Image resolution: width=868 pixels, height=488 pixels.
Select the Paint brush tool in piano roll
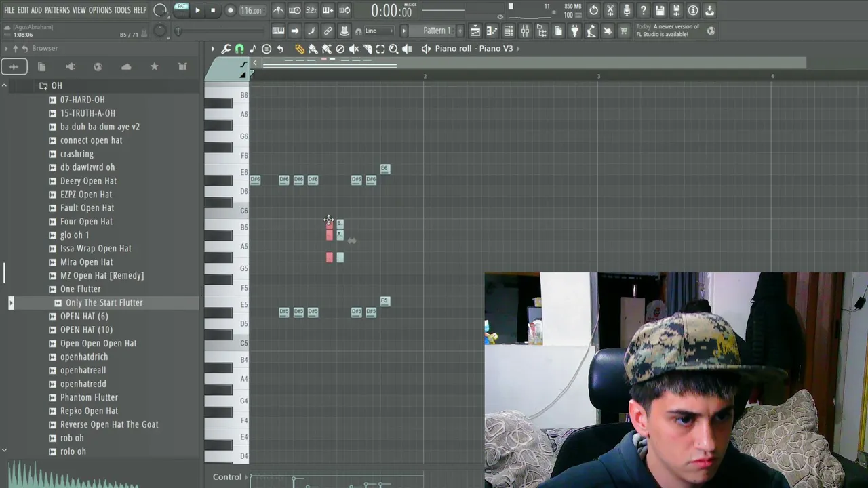[313, 49]
